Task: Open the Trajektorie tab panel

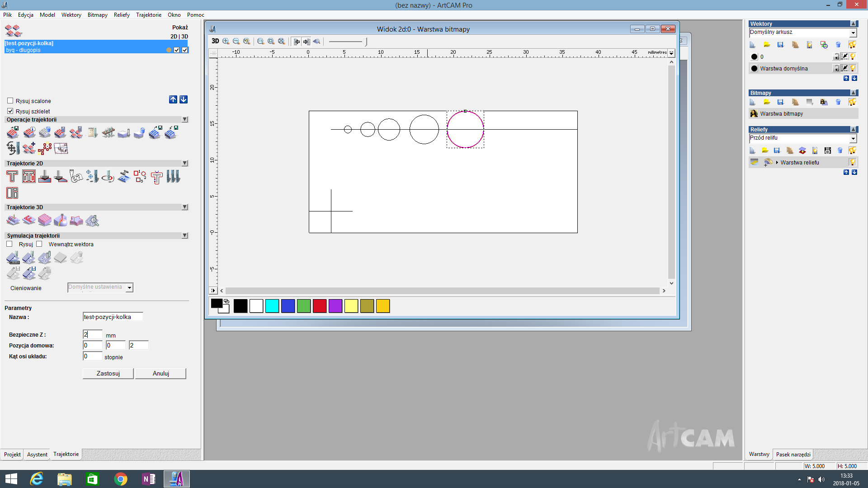Action: click(x=66, y=454)
